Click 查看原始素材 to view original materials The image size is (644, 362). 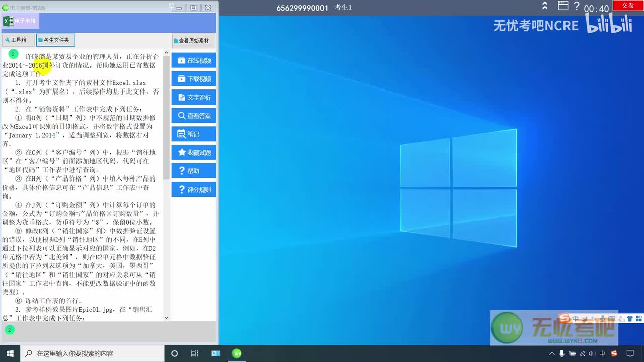click(194, 41)
